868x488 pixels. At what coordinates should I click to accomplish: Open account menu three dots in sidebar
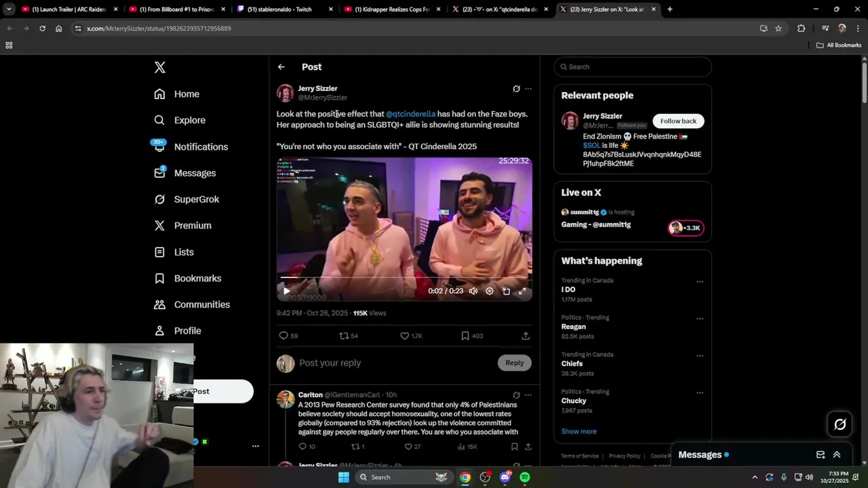click(x=256, y=446)
